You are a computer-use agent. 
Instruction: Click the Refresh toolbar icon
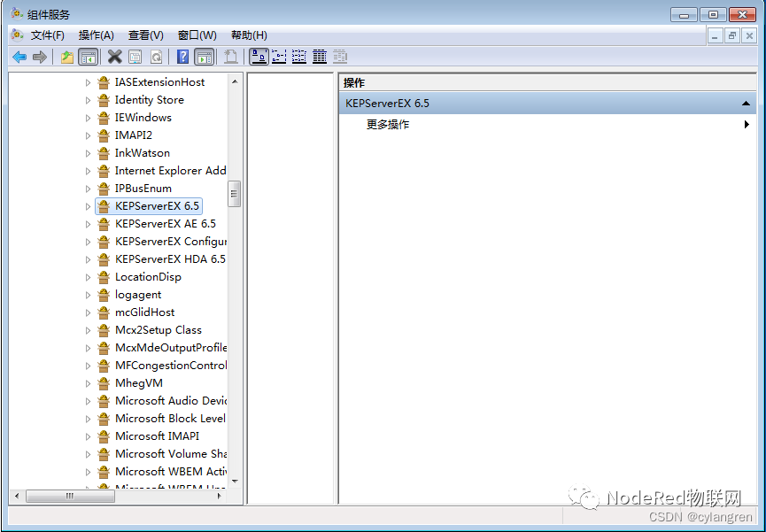156,58
